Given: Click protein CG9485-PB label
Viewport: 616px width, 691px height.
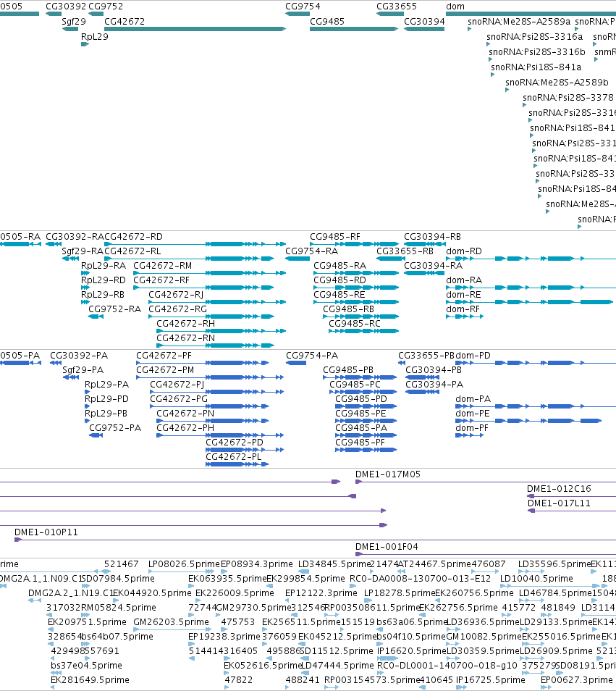Looking at the screenshot, I should click(x=348, y=370).
